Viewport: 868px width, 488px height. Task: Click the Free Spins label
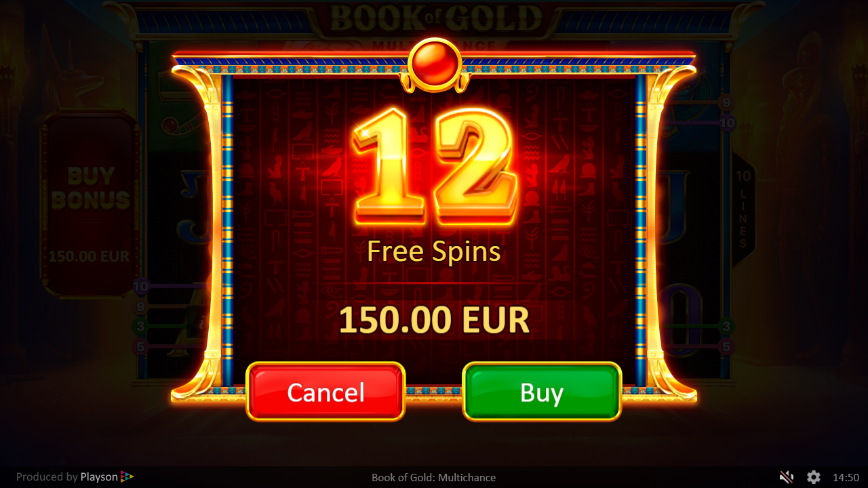coord(434,251)
